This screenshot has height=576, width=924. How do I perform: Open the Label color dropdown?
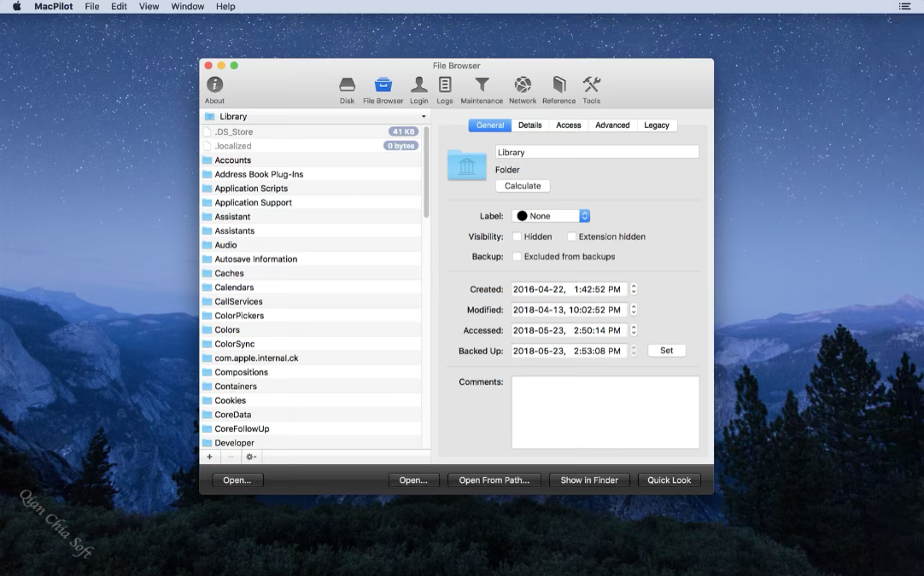pos(551,216)
